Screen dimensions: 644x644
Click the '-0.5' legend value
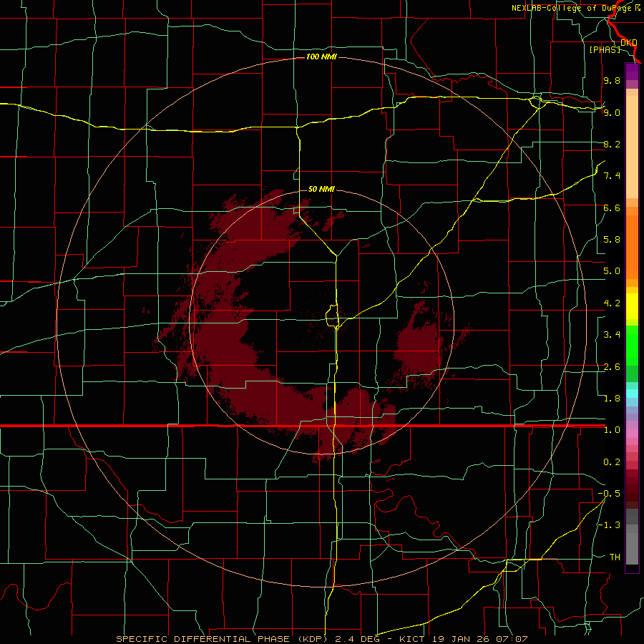tap(609, 494)
